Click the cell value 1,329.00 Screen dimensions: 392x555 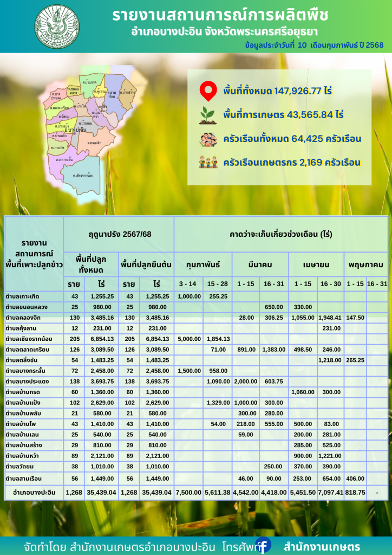tap(218, 403)
